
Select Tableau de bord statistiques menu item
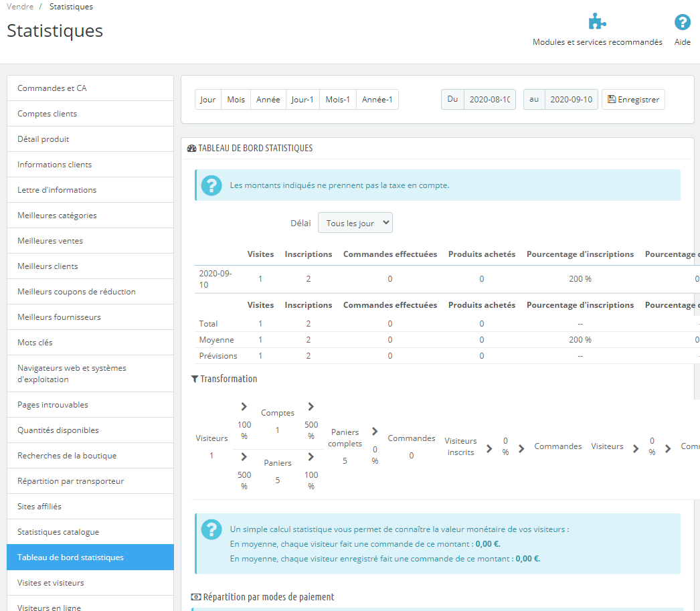pyautogui.click(x=90, y=557)
